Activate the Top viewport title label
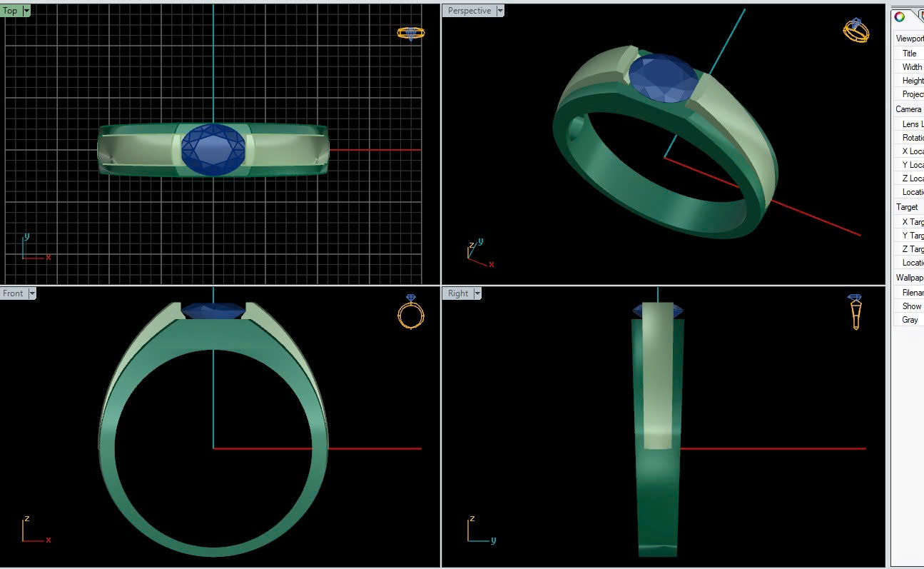 coord(10,11)
